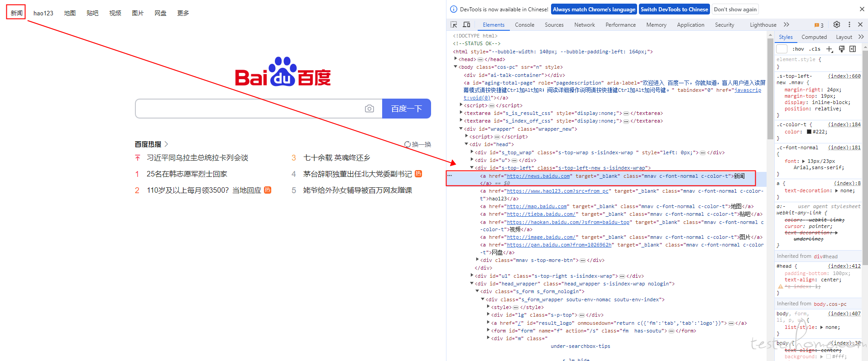Open hot search 25名在韩志愿军烈士回家
This screenshot has width=868, height=361.
187,174
